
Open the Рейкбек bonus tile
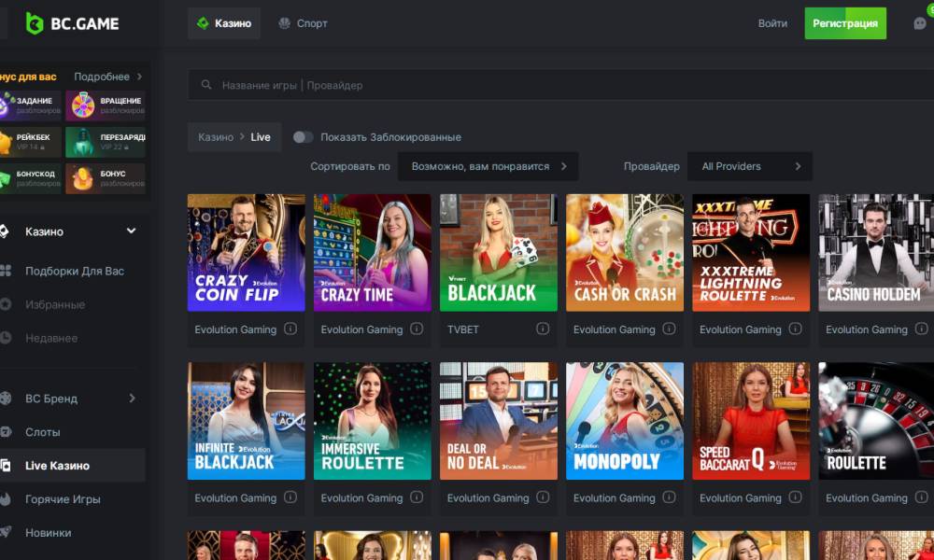[x=30, y=142]
